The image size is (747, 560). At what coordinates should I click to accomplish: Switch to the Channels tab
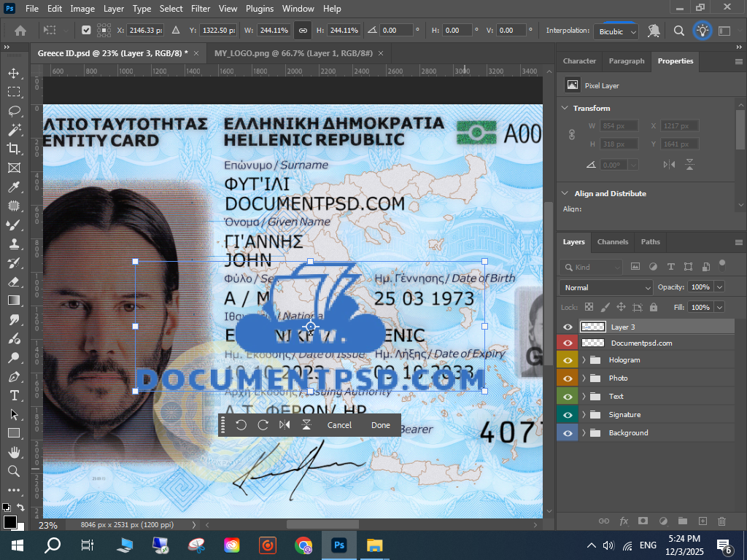[612, 242]
